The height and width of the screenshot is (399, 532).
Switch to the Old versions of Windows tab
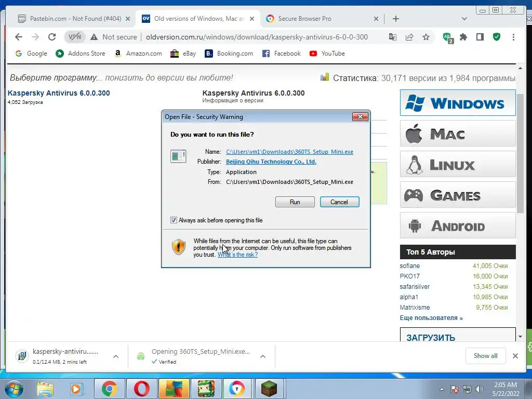[x=198, y=19]
